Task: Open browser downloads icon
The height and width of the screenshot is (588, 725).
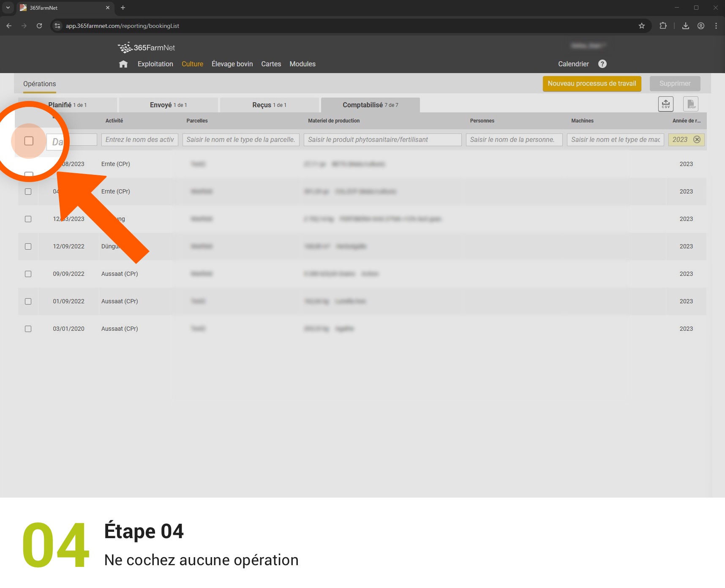Action: point(685,26)
